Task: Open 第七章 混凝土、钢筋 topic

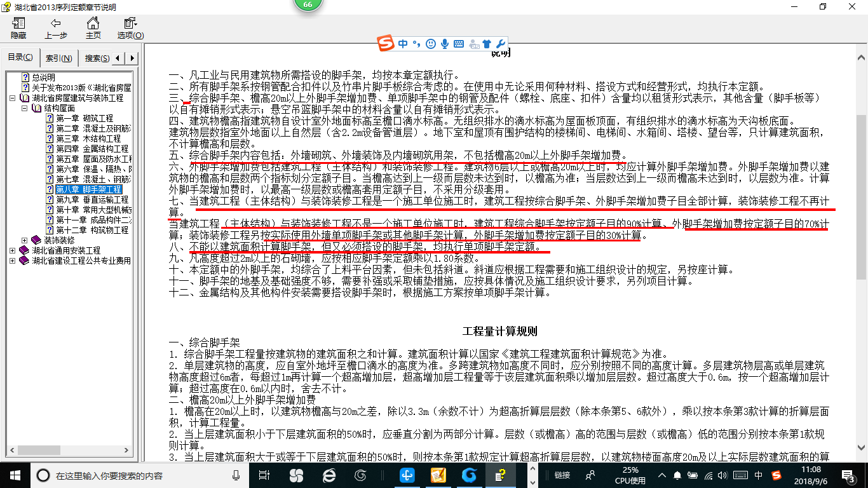Action: [93, 179]
